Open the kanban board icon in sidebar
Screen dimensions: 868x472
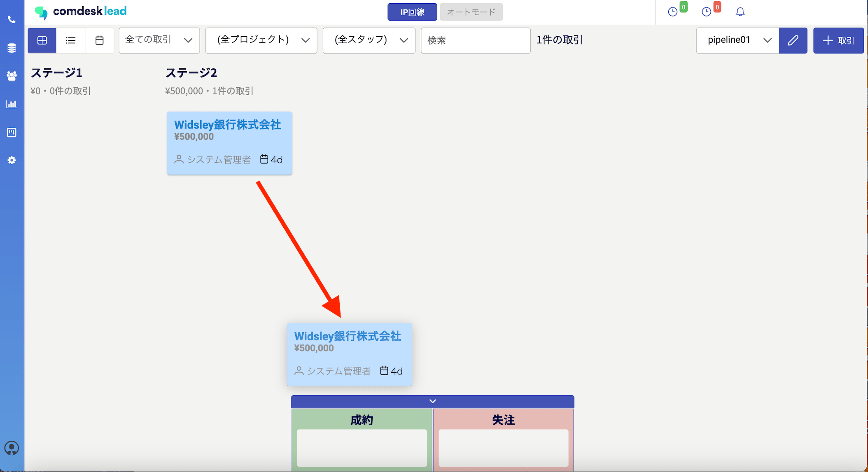tap(12, 132)
